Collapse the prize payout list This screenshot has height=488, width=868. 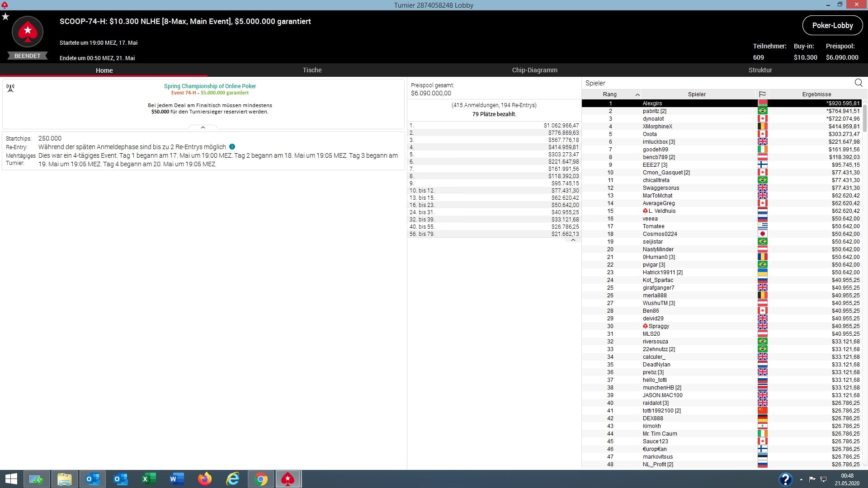point(573,240)
